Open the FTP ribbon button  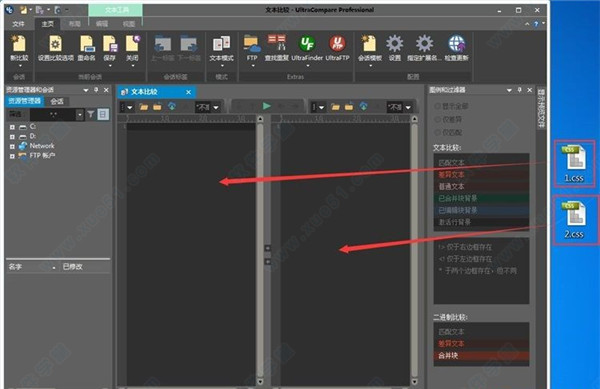252,43
